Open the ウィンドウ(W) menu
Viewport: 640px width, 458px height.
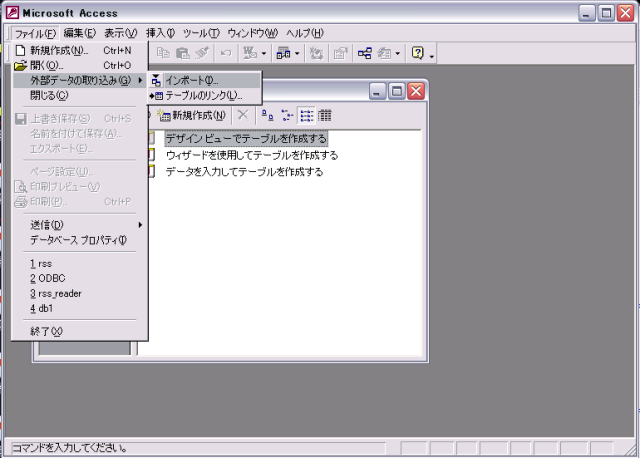(253, 33)
